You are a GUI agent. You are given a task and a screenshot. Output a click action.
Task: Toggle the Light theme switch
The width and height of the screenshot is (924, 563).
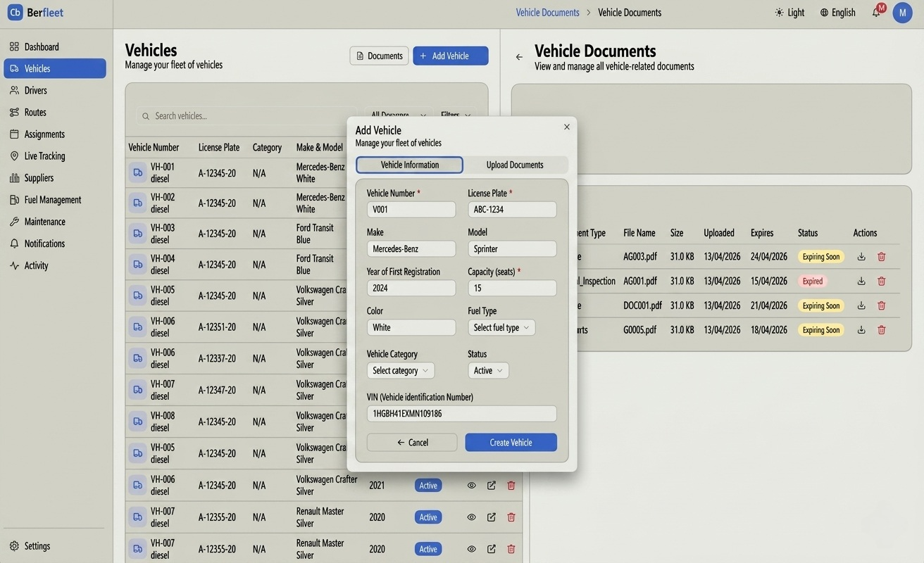pos(789,13)
